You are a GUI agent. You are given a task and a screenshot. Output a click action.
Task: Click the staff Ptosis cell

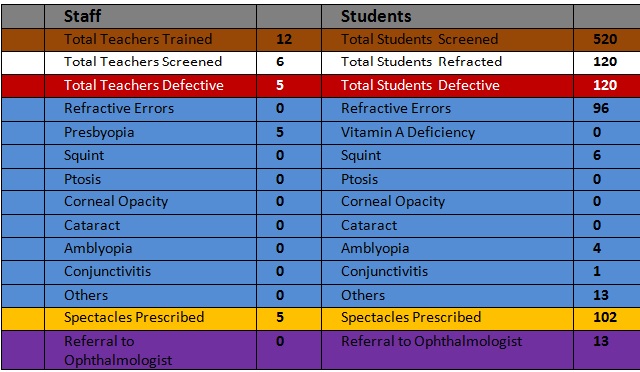pyautogui.click(x=150, y=179)
